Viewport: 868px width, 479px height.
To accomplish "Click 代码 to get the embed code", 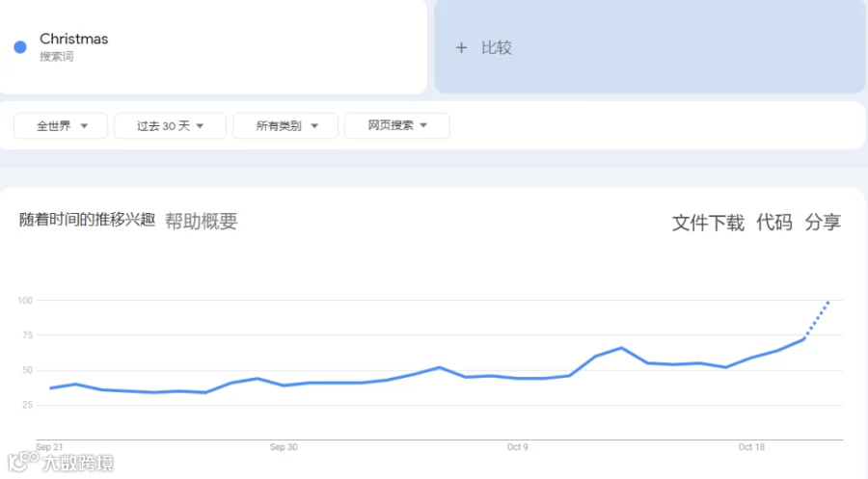I will (773, 223).
